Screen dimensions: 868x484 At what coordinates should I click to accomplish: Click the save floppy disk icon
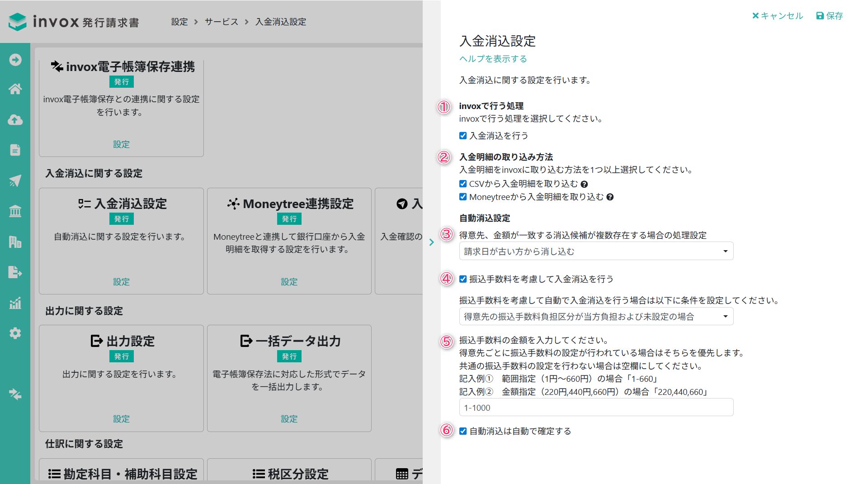(x=820, y=16)
